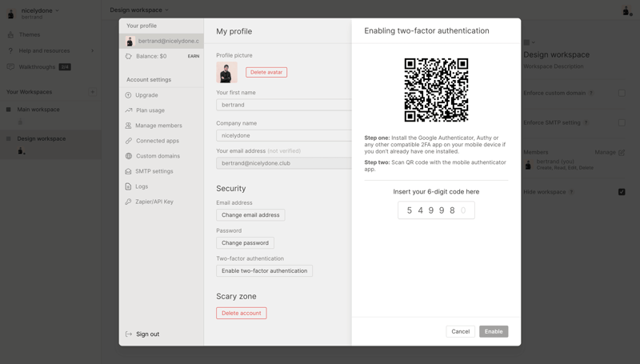Viewport: 640px width, 364px height.
Task: Cancel two-factor authentication setup
Action: point(461,331)
